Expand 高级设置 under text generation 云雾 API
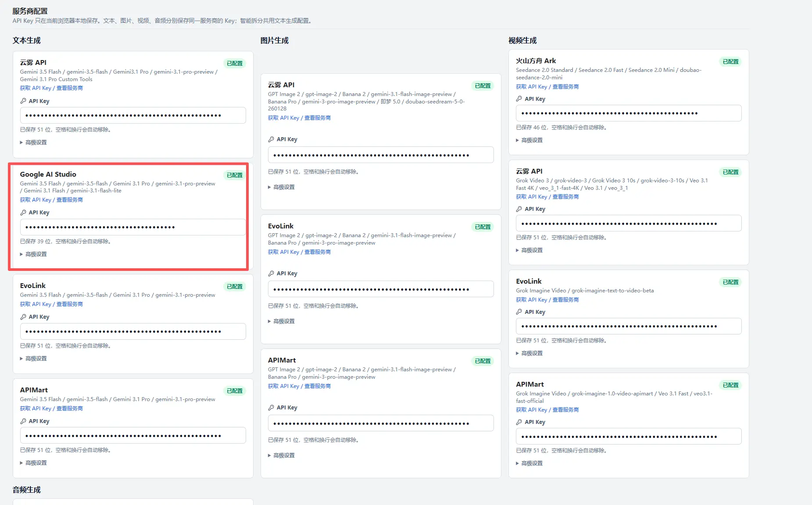 33,142
